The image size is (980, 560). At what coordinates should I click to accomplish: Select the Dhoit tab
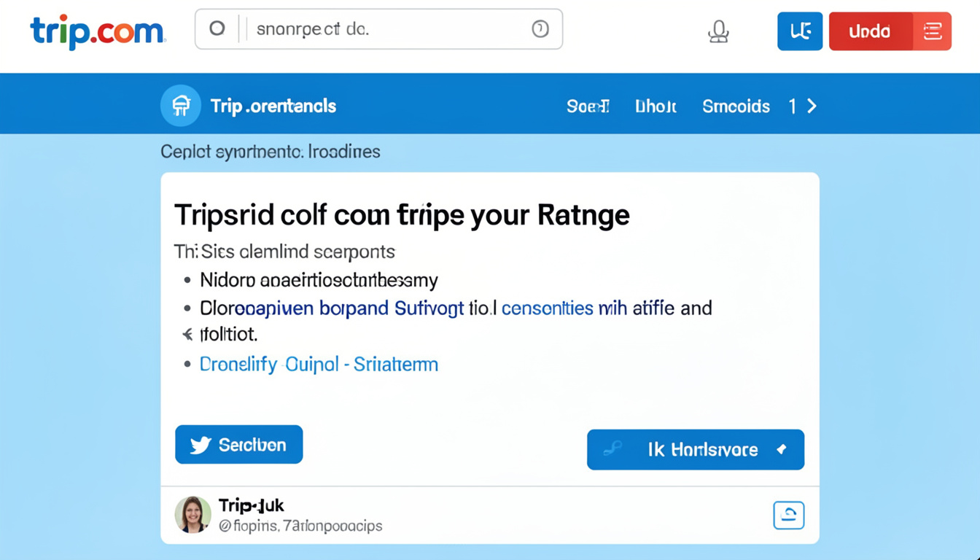[x=656, y=106]
